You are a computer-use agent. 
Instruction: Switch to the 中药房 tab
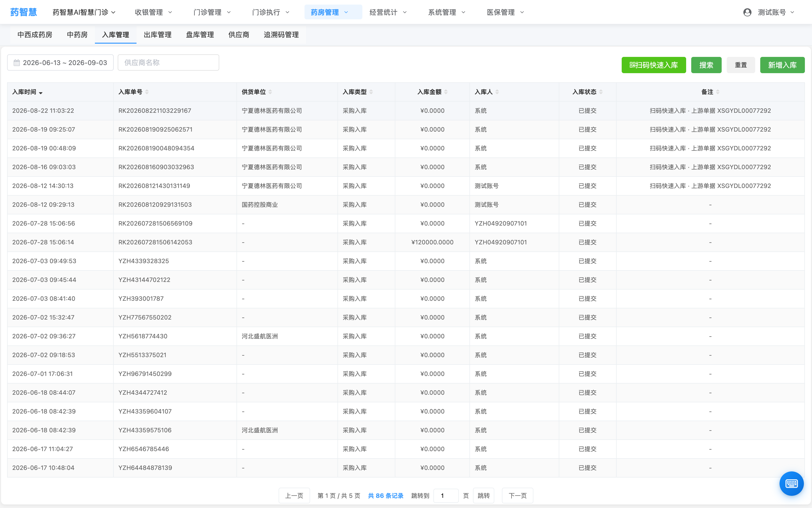(x=77, y=35)
